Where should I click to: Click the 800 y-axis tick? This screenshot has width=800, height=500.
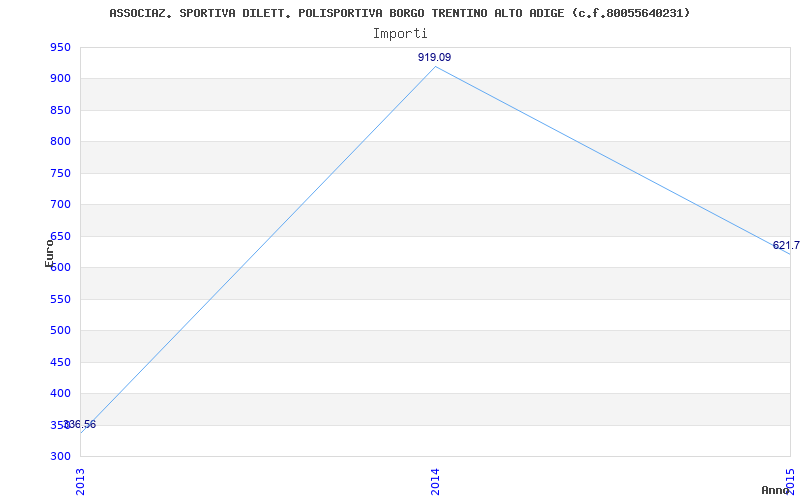point(60,142)
